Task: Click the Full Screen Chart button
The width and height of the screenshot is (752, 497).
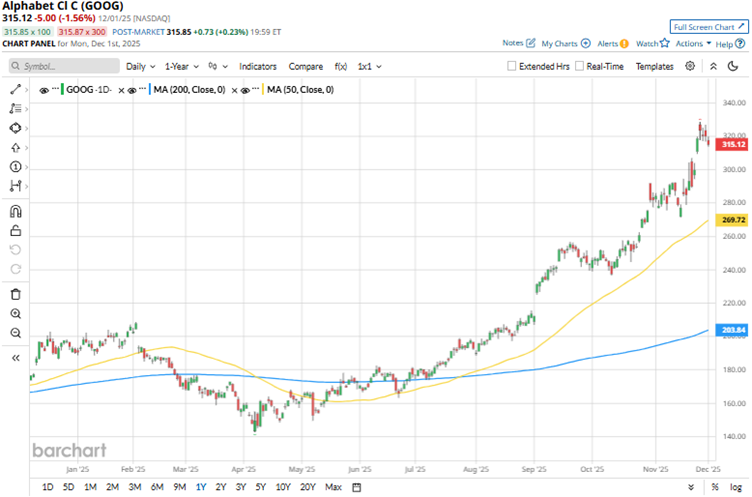Action: pos(708,26)
